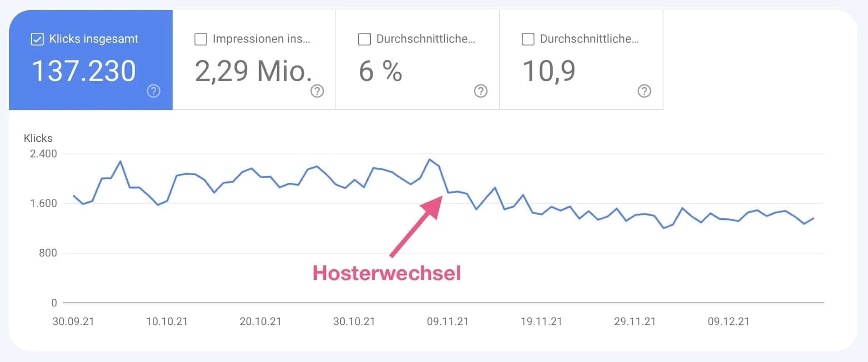The image size is (868, 362).
Task: Click the help icon on the Klicks insgesamt card
Action: (153, 91)
